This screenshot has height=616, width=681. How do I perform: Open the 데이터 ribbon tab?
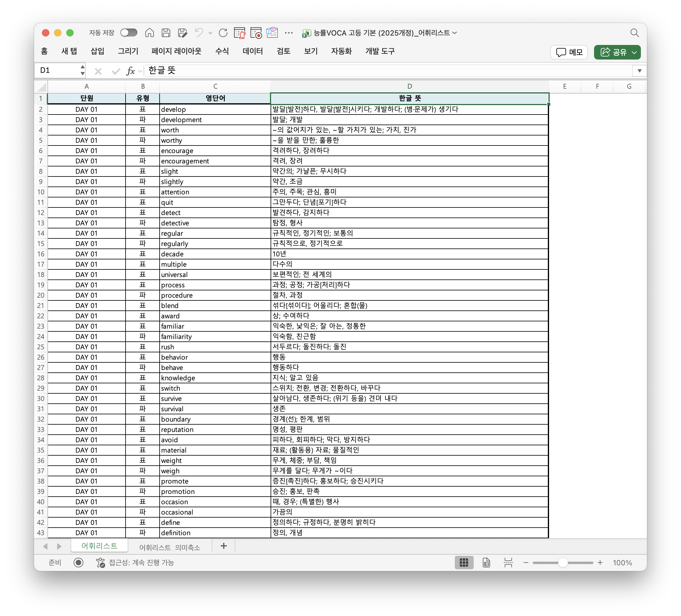(252, 51)
